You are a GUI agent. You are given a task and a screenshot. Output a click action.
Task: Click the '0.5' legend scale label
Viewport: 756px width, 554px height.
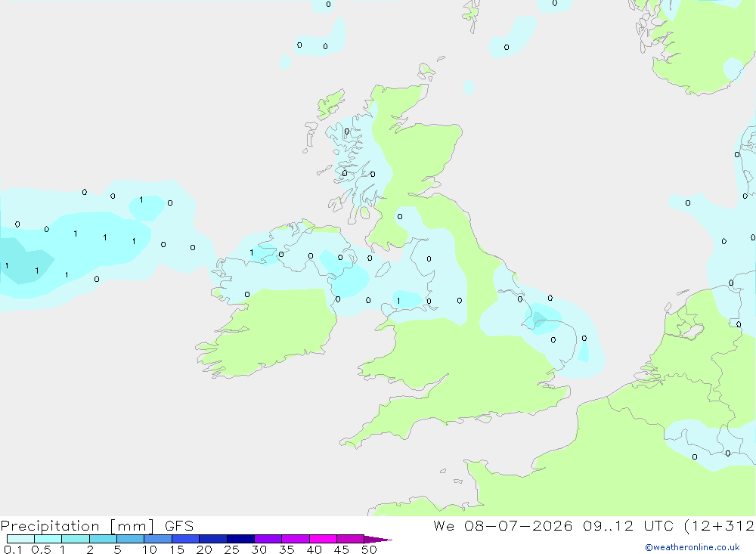41,549
